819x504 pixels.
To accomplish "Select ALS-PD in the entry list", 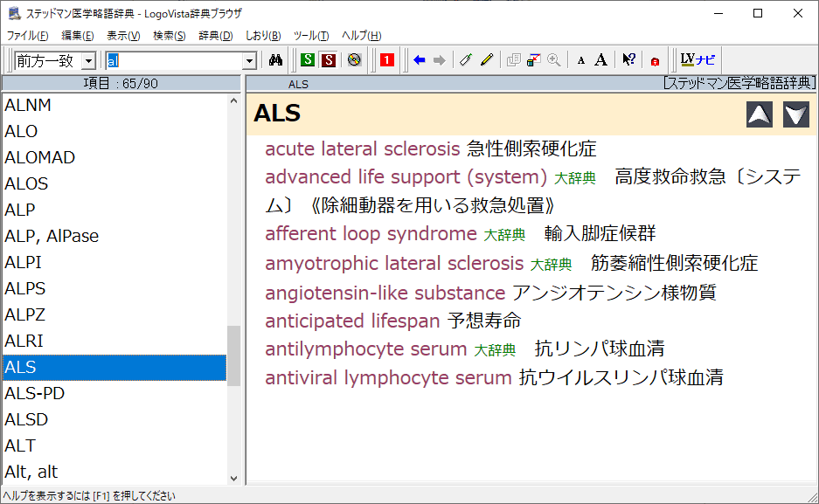I will click(x=115, y=393).
